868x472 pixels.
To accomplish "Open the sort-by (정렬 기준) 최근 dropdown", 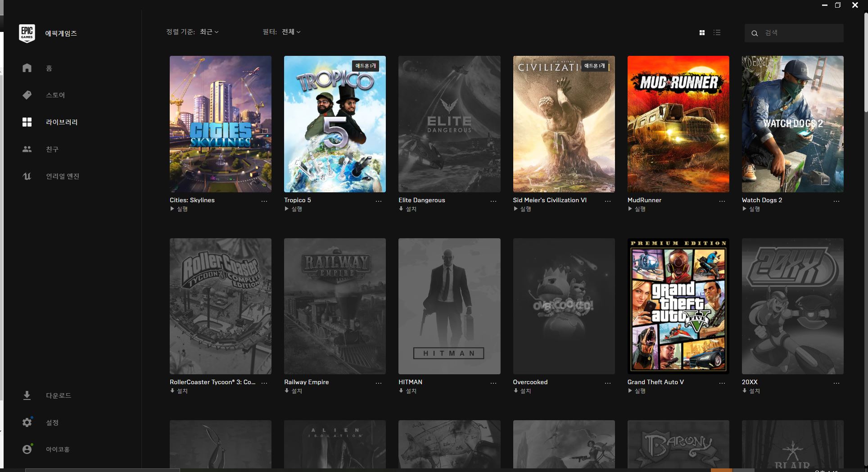I will [209, 32].
